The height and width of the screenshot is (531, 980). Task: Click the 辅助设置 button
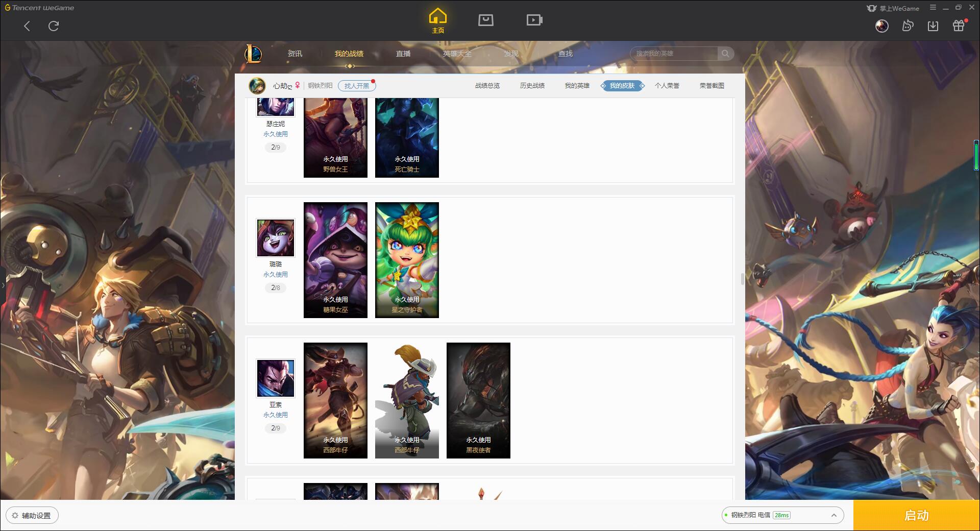[32, 516]
